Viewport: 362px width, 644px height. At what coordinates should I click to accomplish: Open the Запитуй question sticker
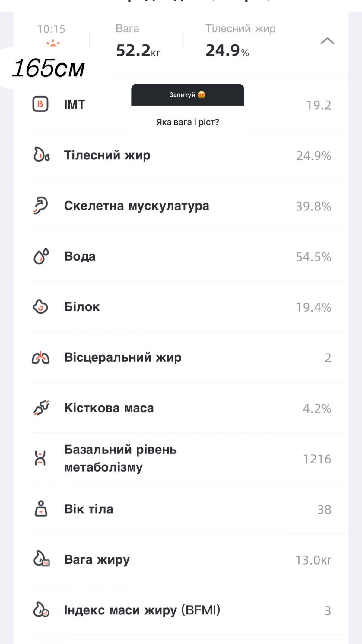tap(187, 95)
